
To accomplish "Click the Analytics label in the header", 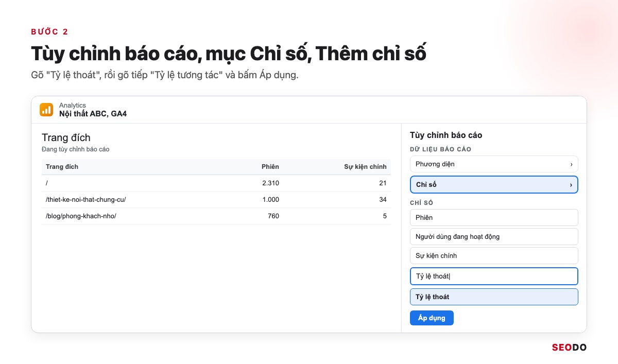I will [73, 106].
